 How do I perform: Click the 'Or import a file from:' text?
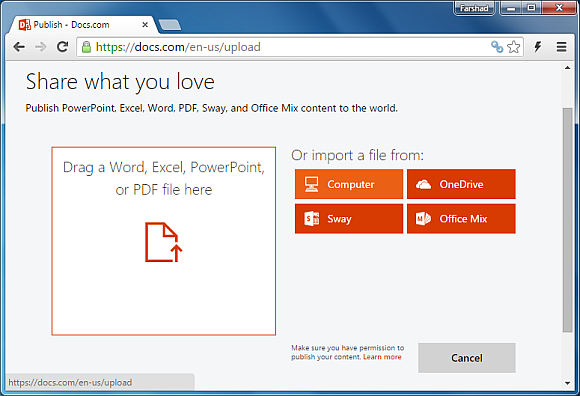coord(357,155)
